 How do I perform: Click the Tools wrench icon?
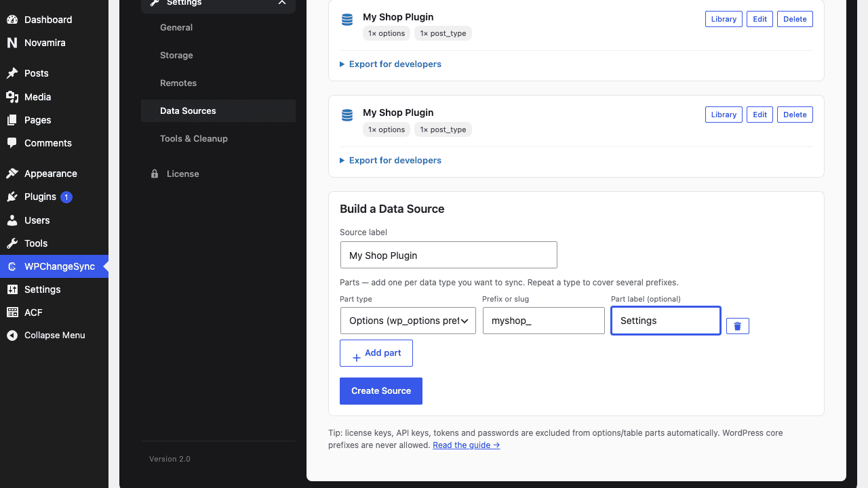12,243
